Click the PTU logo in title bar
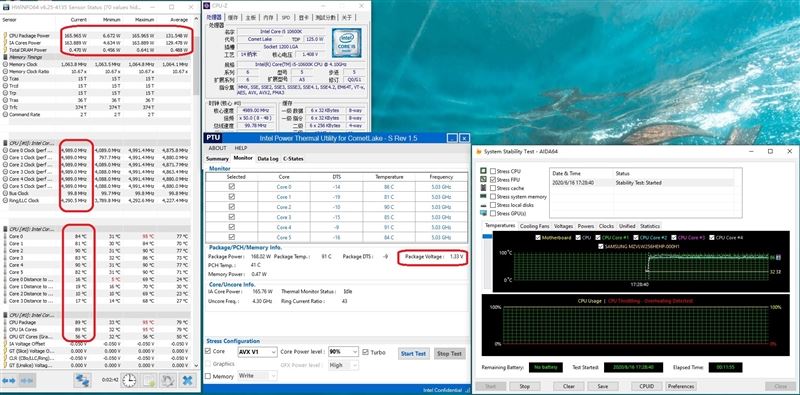The width and height of the screenshot is (800, 395). point(213,138)
